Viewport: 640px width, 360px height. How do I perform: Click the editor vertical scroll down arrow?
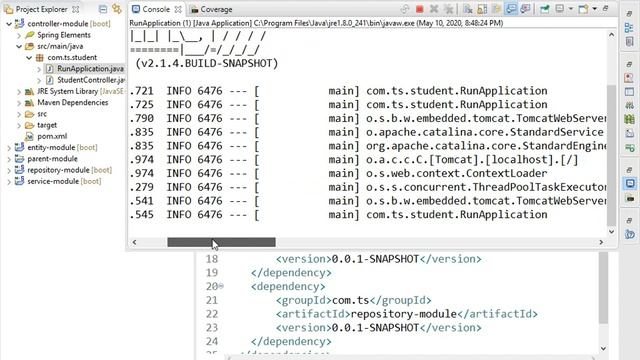603,349
